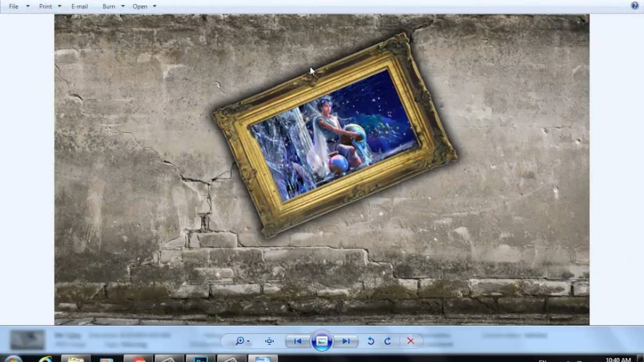This screenshot has height=362, width=644.
Task: Play the slide show
Action: 322,341
